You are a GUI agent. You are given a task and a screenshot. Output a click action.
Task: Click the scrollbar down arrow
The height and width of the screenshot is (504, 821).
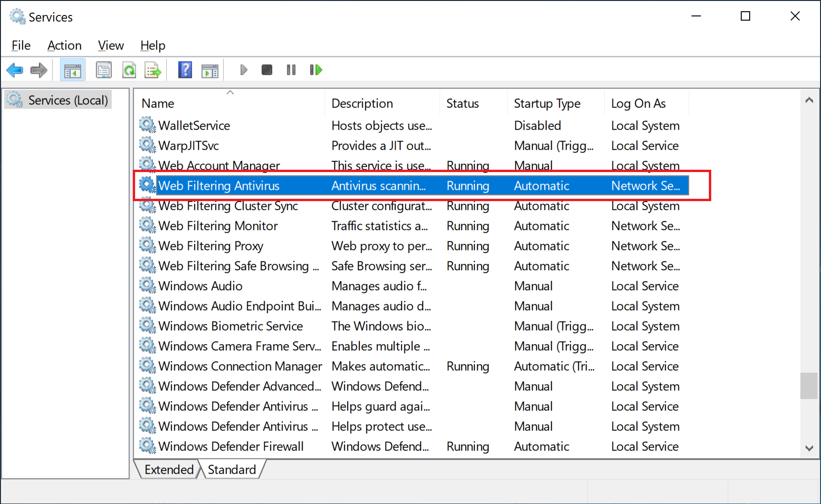click(x=809, y=448)
